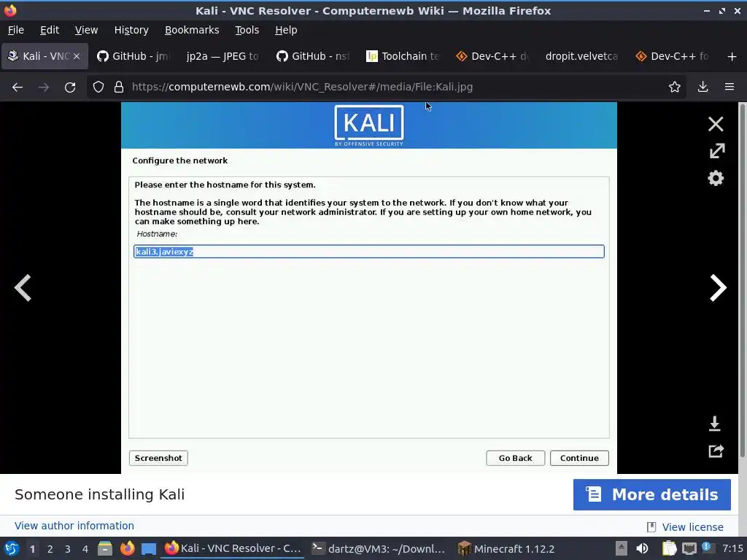Open the volume control in the tray
This screenshot has width=747, height=560.
pos(642,548)
